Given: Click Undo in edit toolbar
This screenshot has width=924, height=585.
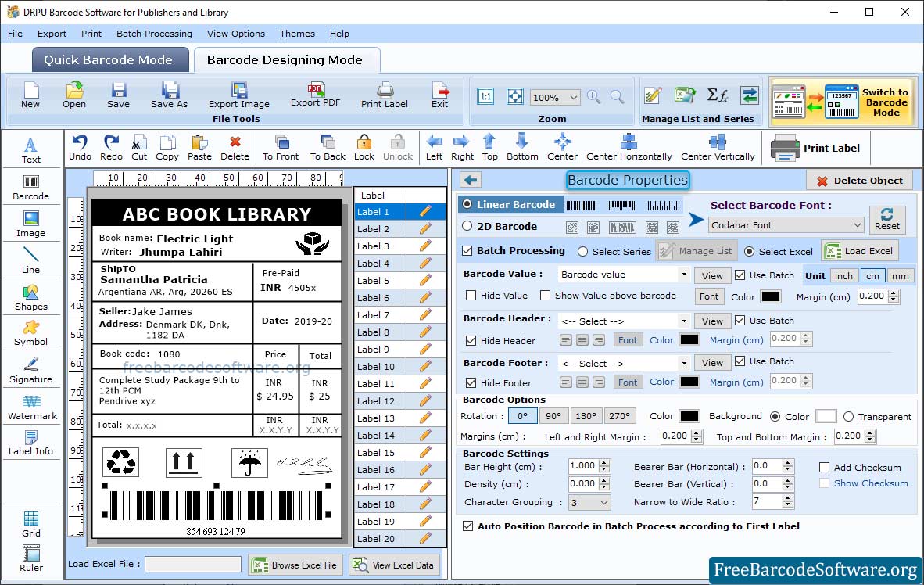Looking at the screenshot, I should 80,148.
